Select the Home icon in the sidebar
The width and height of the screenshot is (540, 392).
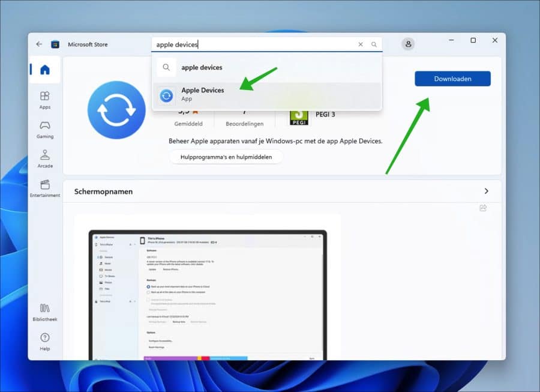coord(44,69)
